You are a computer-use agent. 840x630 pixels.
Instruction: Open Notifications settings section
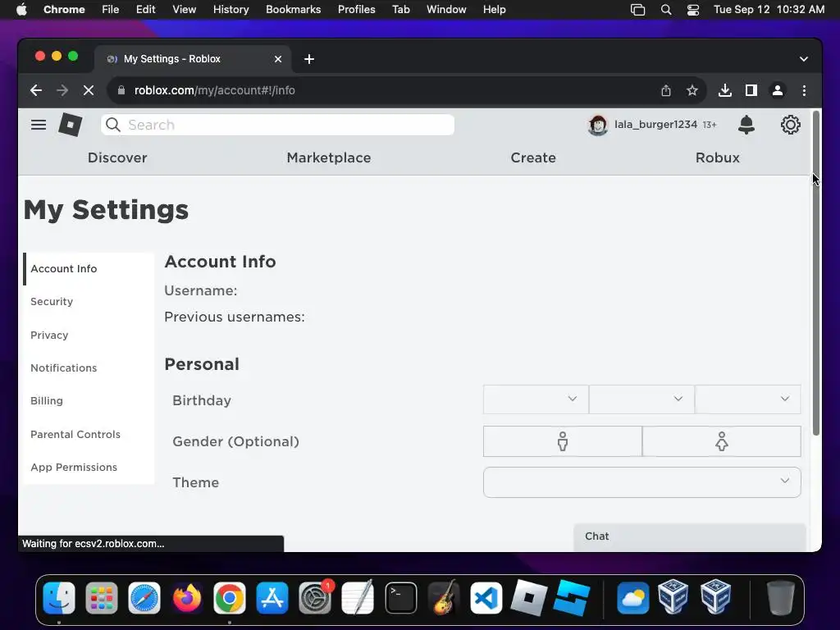click(89, 368)
